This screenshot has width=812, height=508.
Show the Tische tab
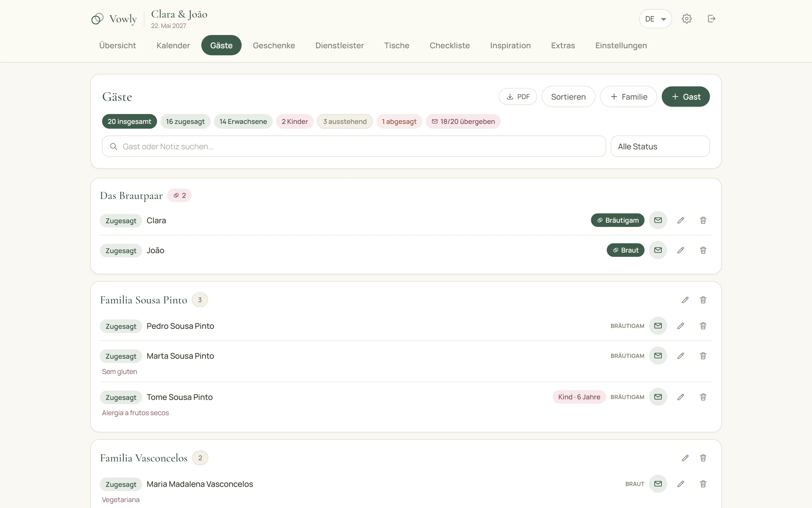[397, 45]
